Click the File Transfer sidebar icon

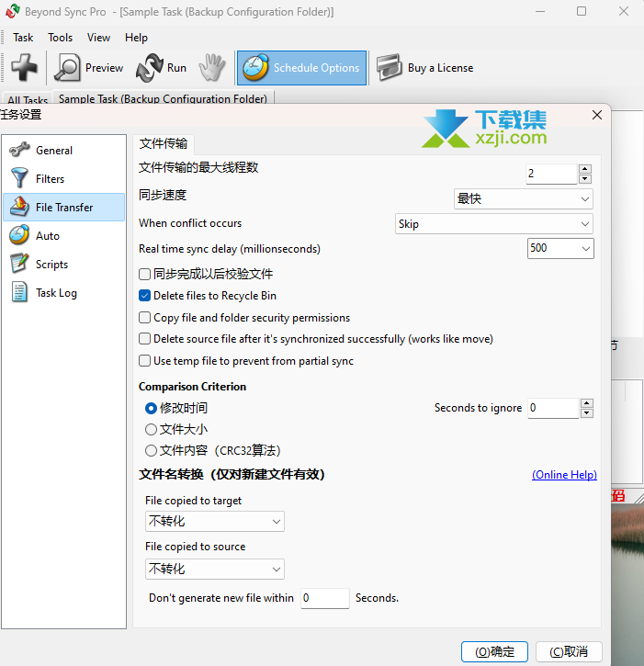pyautogui.click(x=19, y=207)
